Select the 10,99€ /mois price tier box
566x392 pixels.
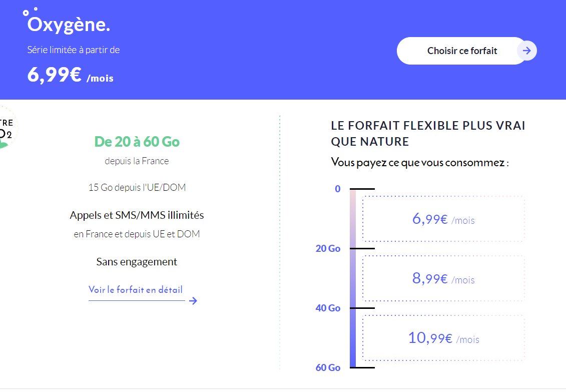tap(443, 338)
